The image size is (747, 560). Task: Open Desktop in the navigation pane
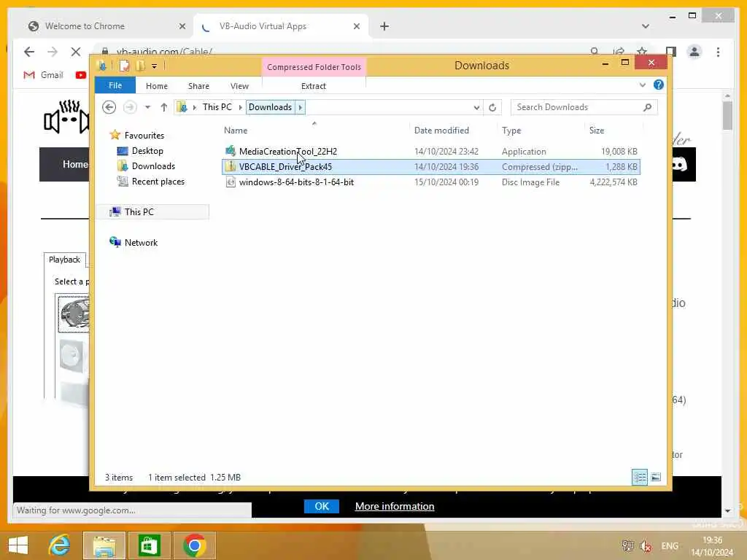[147, 151]
